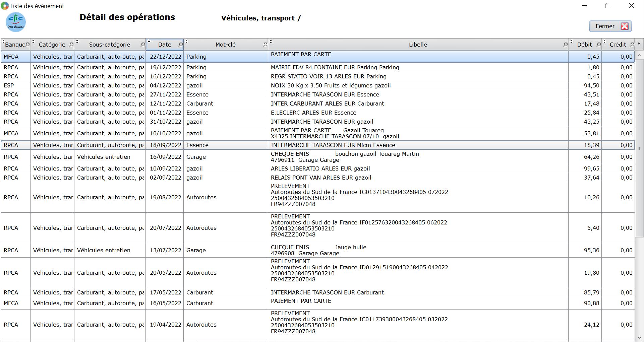Click Véhicules entretien cell dated 16/09/2022
Viewport: 644px width, 342px height.
pos(110,157)
